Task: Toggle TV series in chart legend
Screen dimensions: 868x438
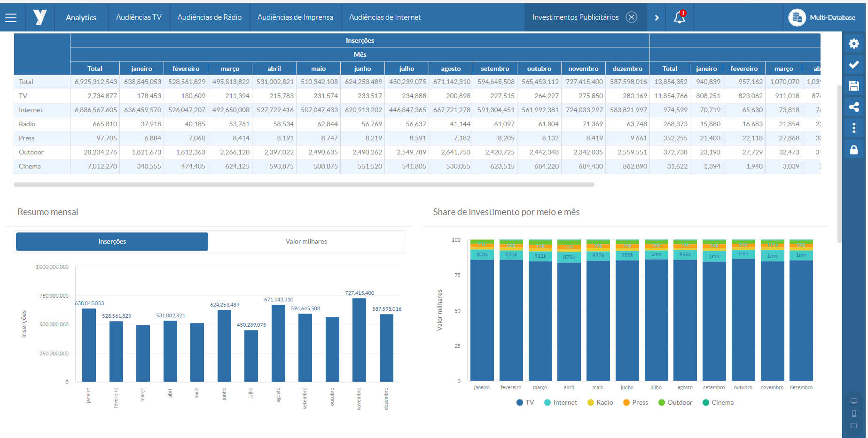Action: (x=525, y=403)
